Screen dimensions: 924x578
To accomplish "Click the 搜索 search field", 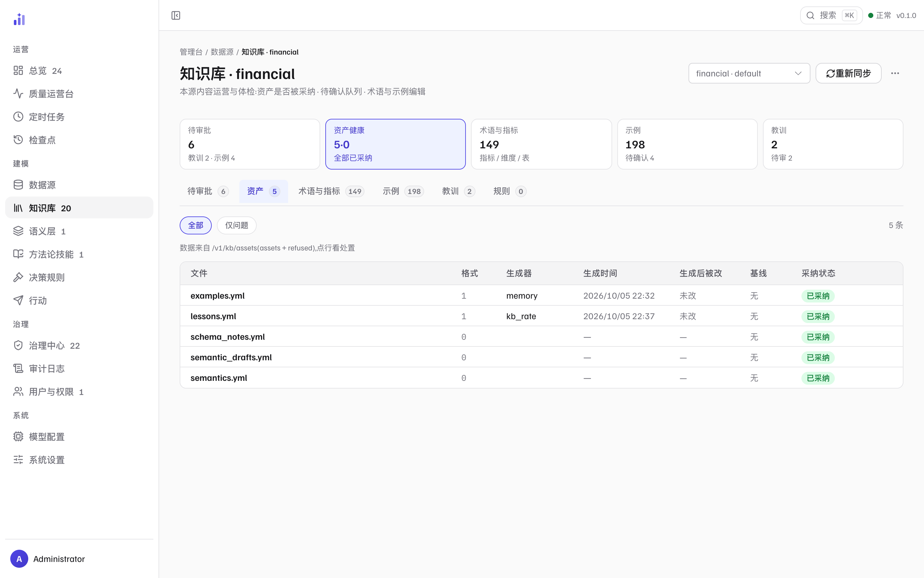I will coord(831,15).
